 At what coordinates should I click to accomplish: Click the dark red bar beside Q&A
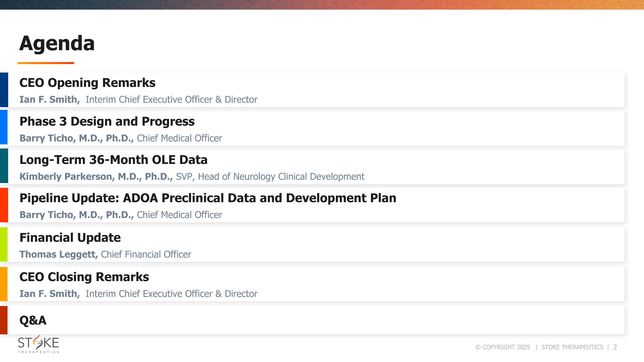(4, 320)
